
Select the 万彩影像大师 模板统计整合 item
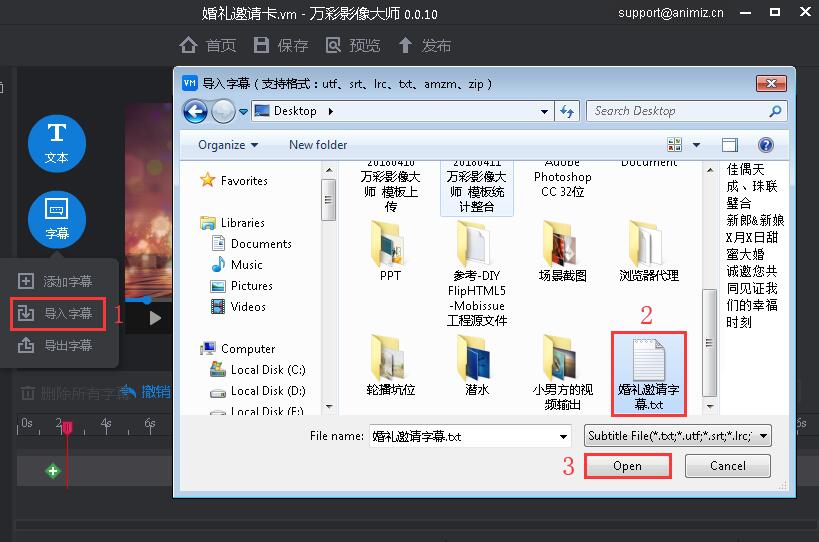tap(476, 188)
